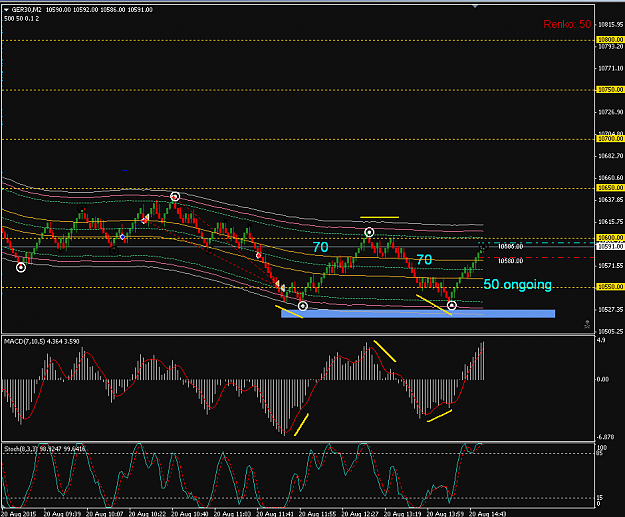Click the '20 Aug 11:55' time label
Viewport: 625px width, 517px height.
tap(318, 514)
